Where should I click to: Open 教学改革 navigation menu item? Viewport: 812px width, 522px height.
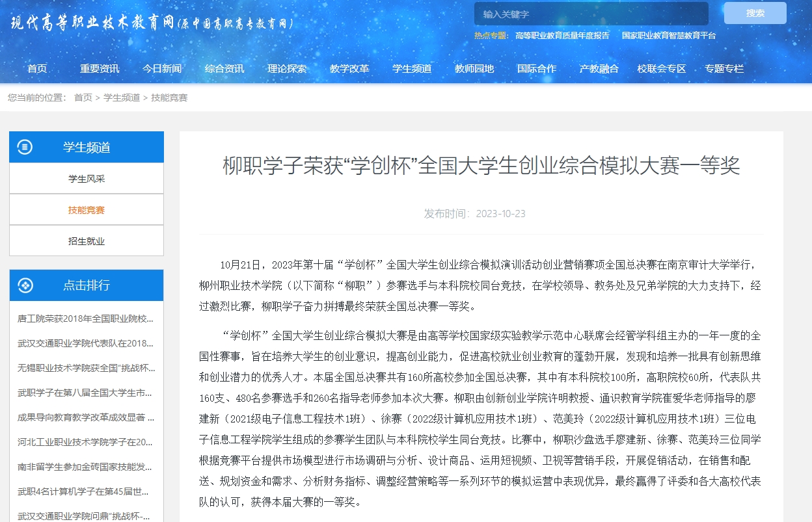(349, 69)
